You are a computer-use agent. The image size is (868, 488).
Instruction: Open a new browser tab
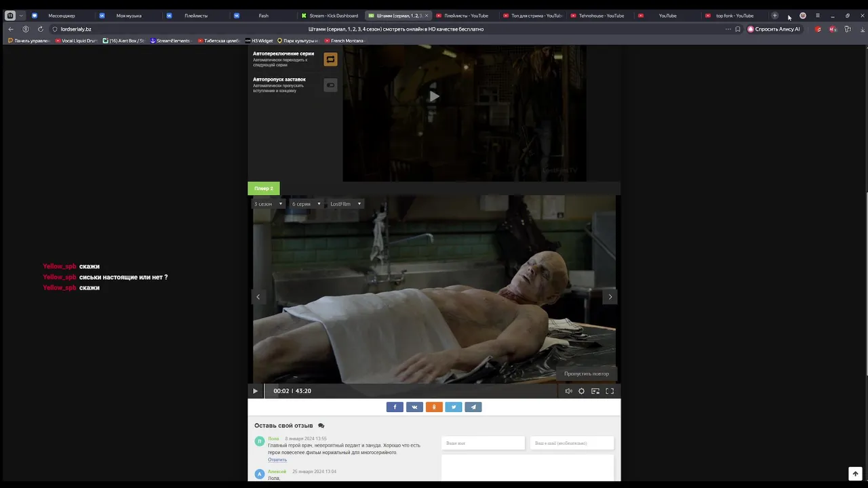(774, 16)
